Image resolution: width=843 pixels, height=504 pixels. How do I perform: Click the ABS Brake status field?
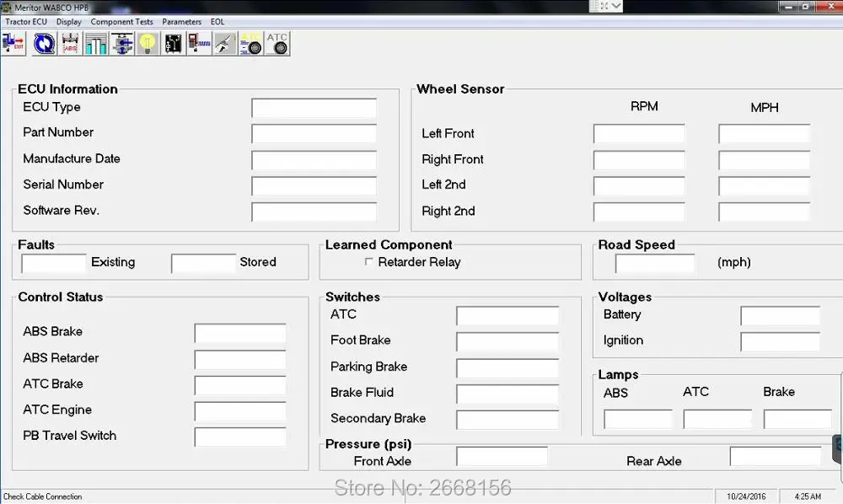tap(240, 333)
